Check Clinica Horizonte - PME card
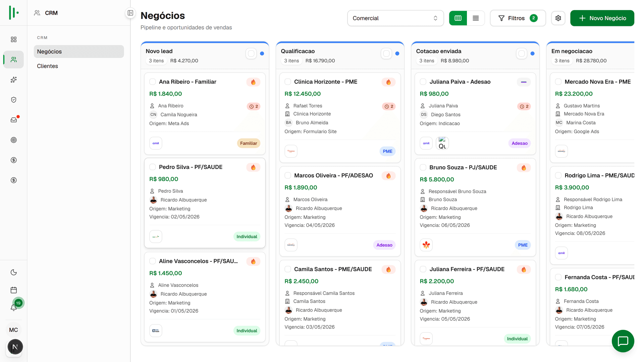The height and width of the screenshot is (362, 644). click(x=288, y=82)
